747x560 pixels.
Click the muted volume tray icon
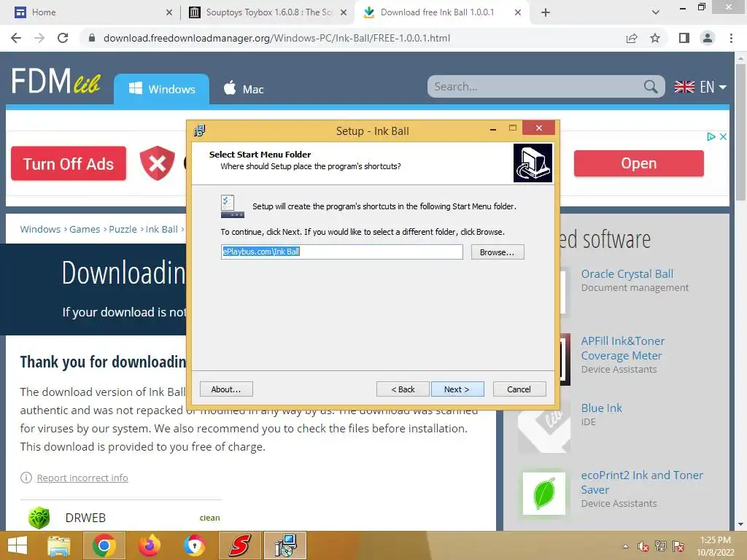pos(643,546)
